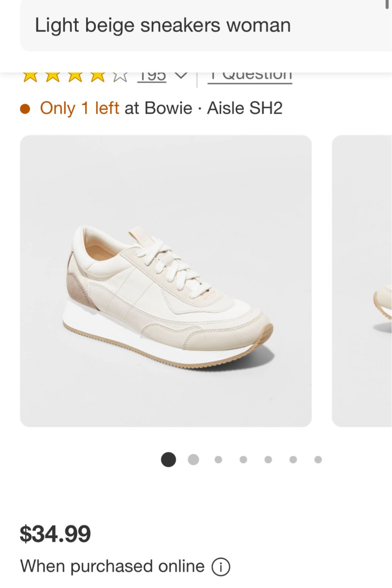Tap the orange low-stock indicator dot

(25, 108)
